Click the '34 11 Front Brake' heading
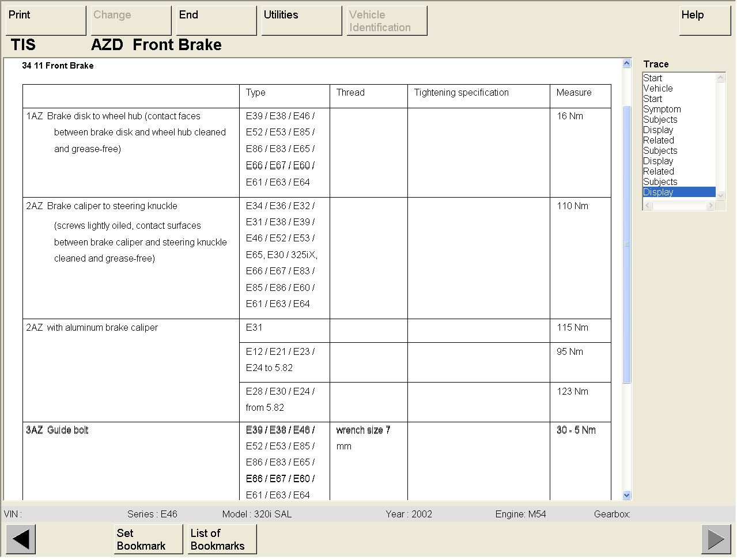 (58, 66)
